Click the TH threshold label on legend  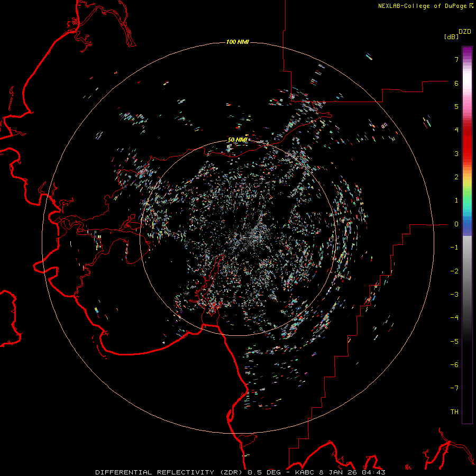pos(454,412)
